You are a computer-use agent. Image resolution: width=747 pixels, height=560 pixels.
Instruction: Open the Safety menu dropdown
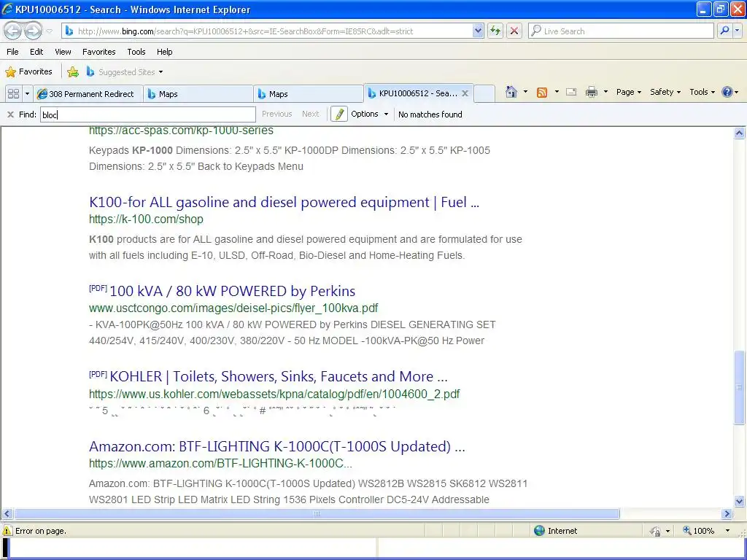pos(665,92)
